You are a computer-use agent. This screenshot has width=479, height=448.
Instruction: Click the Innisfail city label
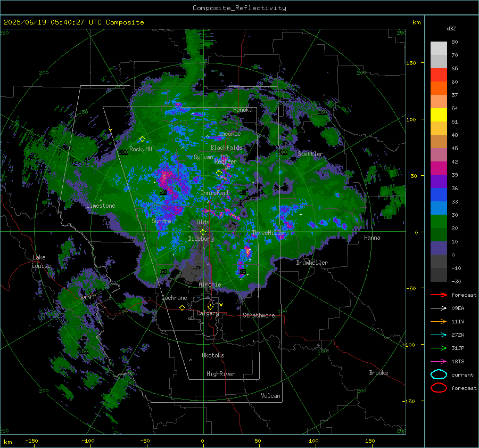click(x=215, y=193)
